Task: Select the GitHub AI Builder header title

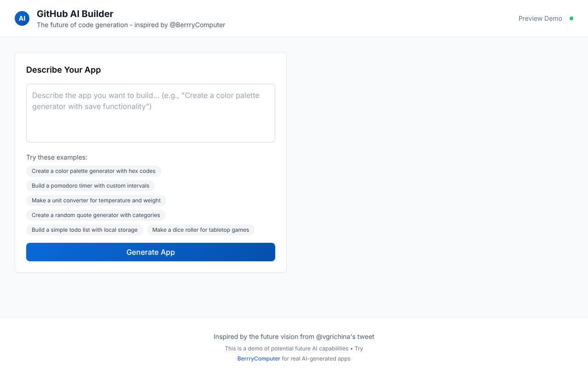Action: point(75,14)
